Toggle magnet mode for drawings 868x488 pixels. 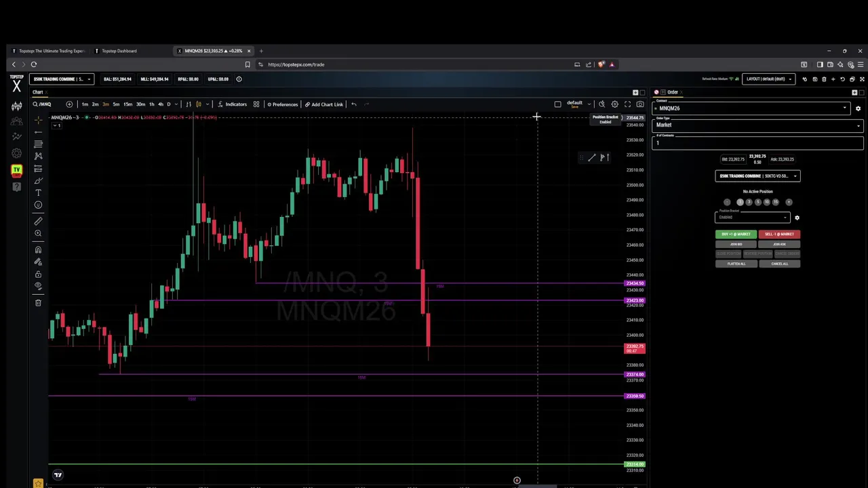click(x=38, y=249)
